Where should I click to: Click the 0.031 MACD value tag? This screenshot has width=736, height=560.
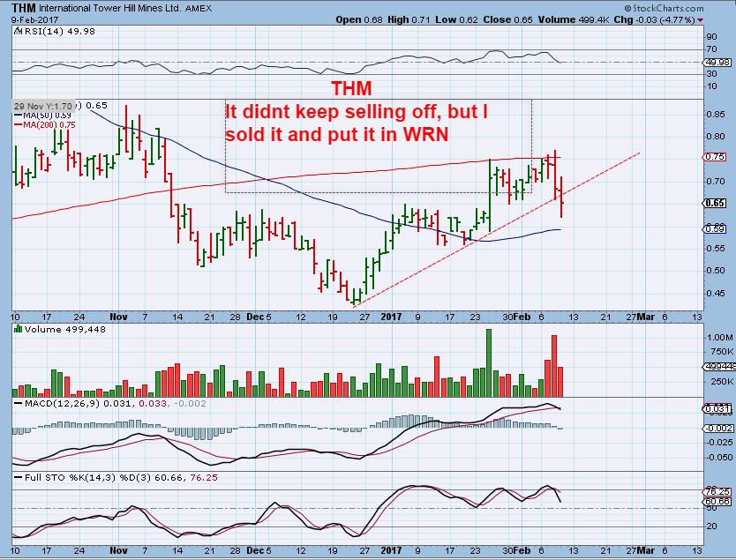point(718,409)
